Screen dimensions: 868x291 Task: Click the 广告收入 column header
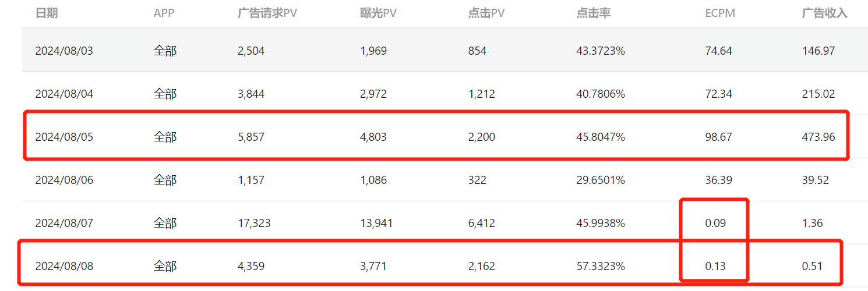[x=824, y=13]
